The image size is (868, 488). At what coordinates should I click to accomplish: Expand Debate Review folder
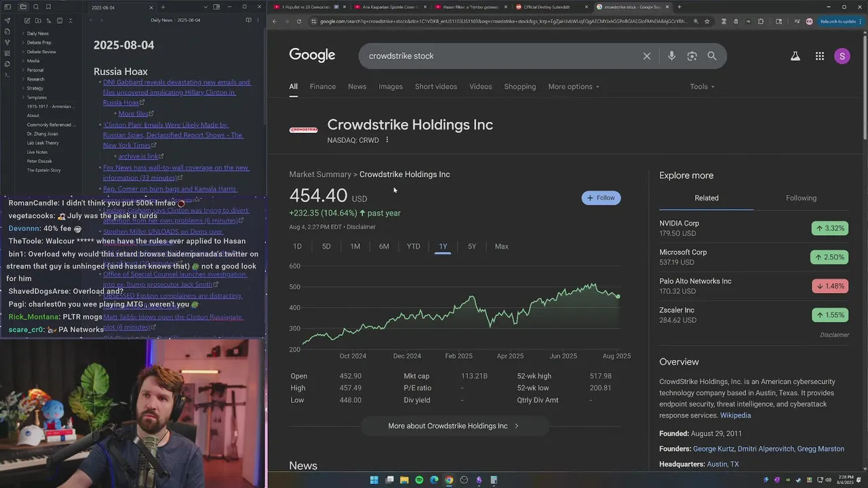point(41,52)
